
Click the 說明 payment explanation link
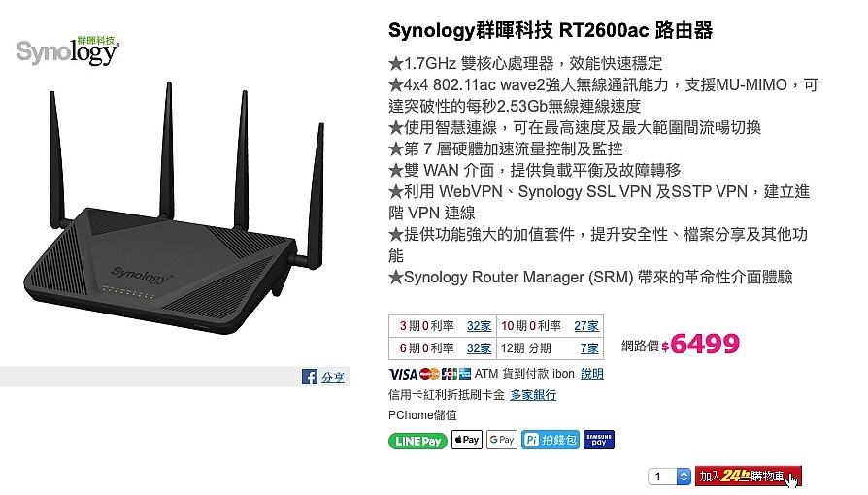tap(591, 374)
